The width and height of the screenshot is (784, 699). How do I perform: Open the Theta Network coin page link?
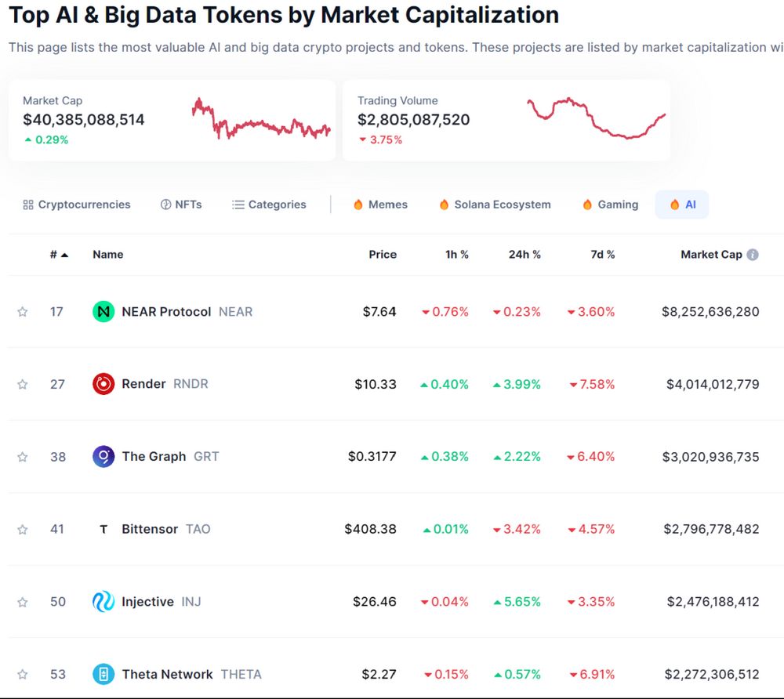[167, 674]
